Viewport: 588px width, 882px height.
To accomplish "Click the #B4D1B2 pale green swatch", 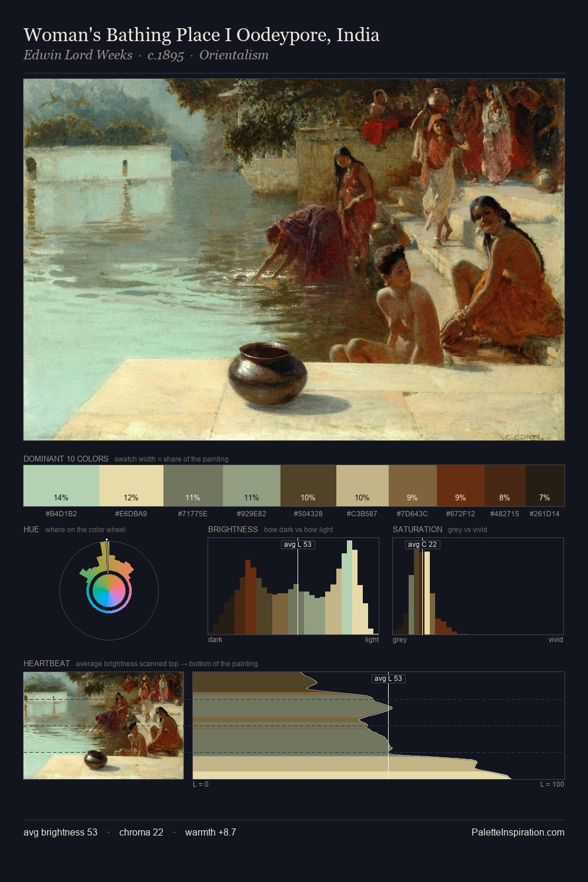I will [x=61, y=486].
